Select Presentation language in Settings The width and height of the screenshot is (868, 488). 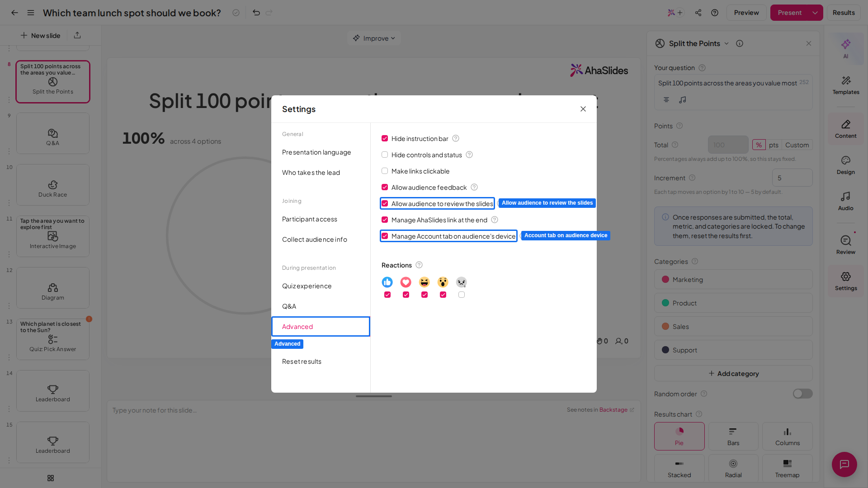316,152
